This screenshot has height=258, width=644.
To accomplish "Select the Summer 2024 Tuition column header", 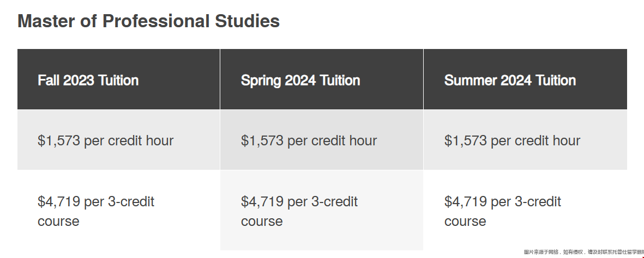I will [x=510, y=81].
